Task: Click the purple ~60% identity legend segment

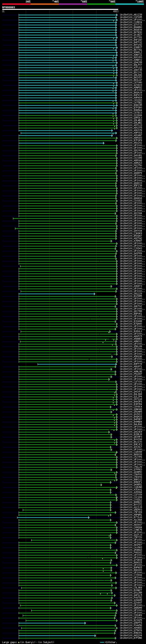Action: tap(73, 4)
